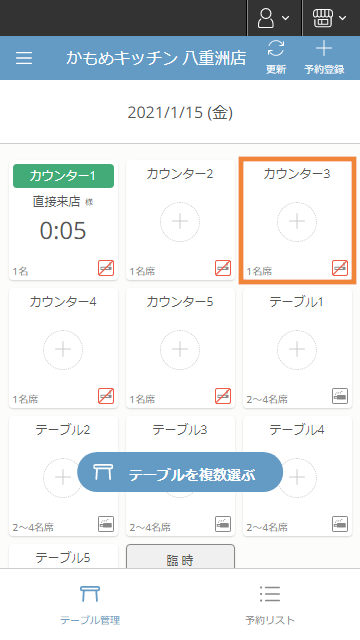
Task: Click the smoking icon on テーブル1
Action: [340, 396]
